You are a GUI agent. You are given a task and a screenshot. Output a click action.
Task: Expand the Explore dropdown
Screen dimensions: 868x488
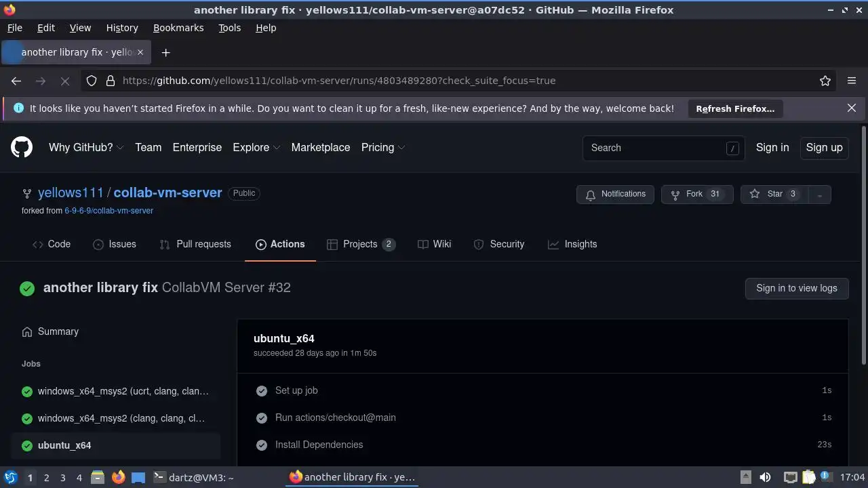coord(256,148)
